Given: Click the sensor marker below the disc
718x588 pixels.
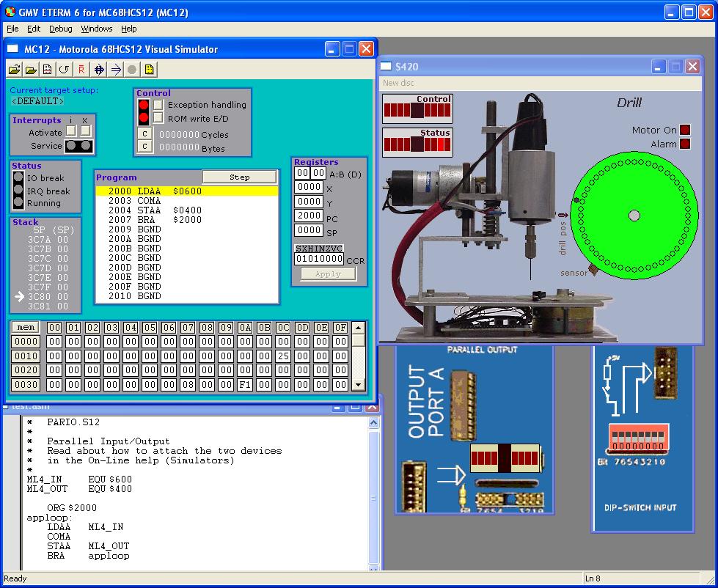Looking at the screenshot, I should (593, 269).
